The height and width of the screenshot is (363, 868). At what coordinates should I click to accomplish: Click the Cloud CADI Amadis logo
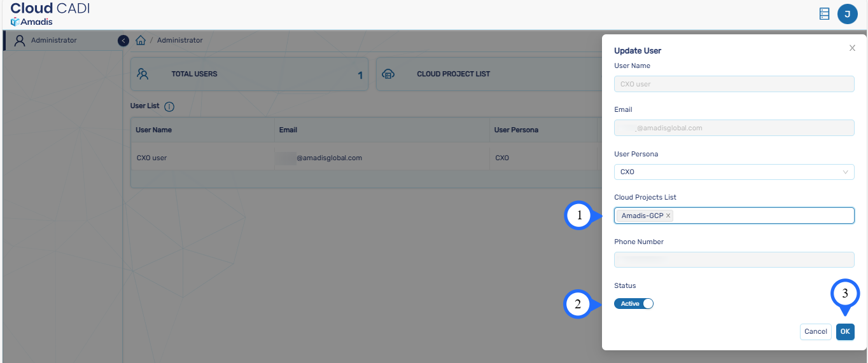50,14
